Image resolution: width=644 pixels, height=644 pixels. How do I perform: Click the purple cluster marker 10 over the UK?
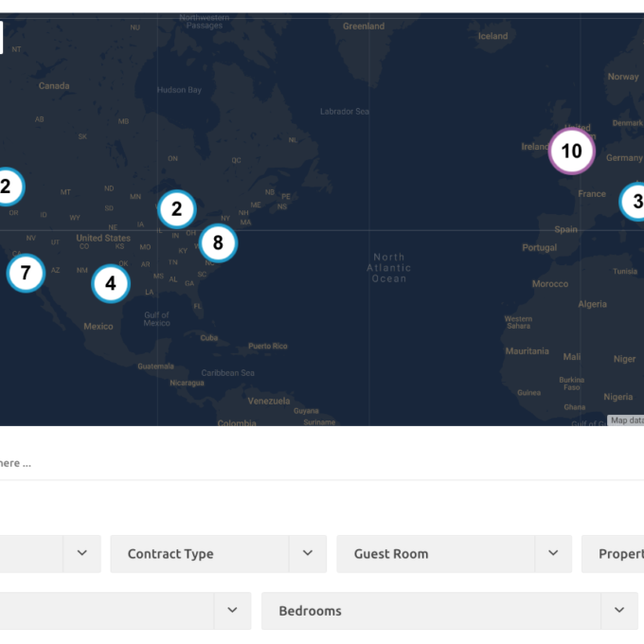click(x=571, y=152)
